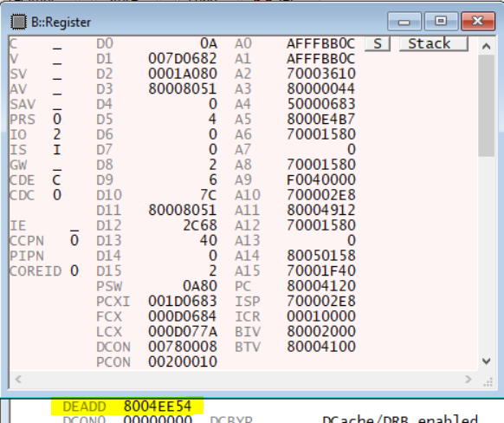504x423 pixels.
Task: Select A11 value 80004912
Action: (321, 210)
